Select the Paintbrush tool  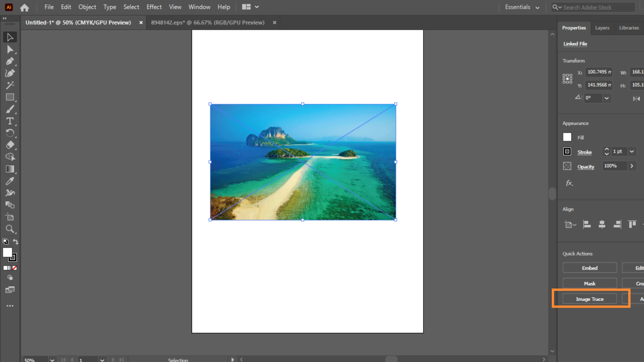(10, 109)
